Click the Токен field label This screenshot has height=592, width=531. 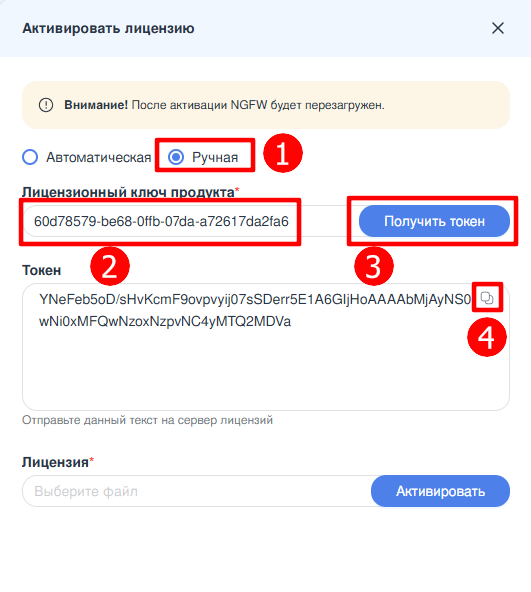coord(42,270)
